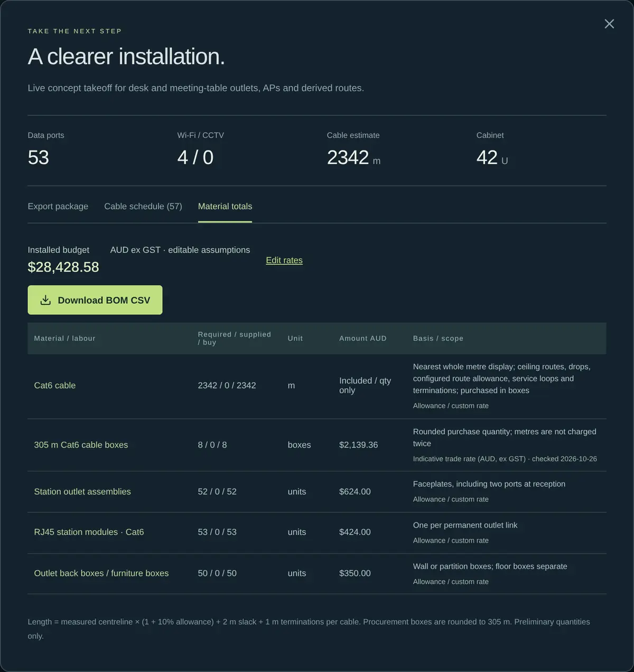Click the 305 m Cat6 cable boxes row
The width and height of the screenshot is (634, 672).
tap(317, 445)
